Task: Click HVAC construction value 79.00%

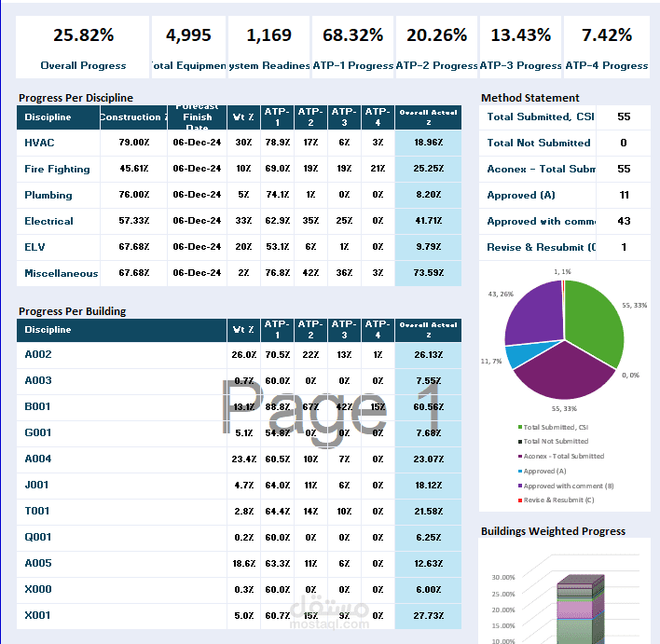Action: [134, 143]
